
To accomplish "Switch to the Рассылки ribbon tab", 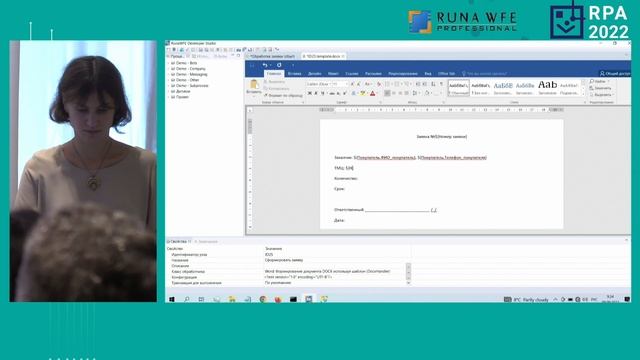I will (x=373, y=74).
